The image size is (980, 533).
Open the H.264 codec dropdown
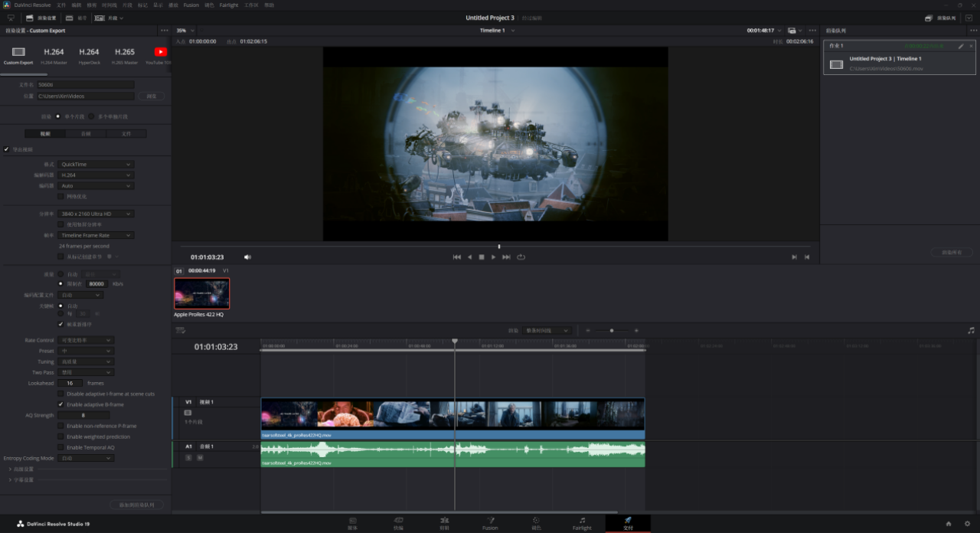[x=96, y=175]
